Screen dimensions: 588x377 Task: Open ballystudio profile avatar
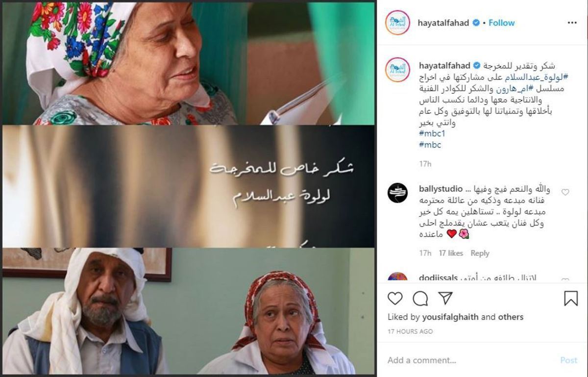(x=397, y=193)
